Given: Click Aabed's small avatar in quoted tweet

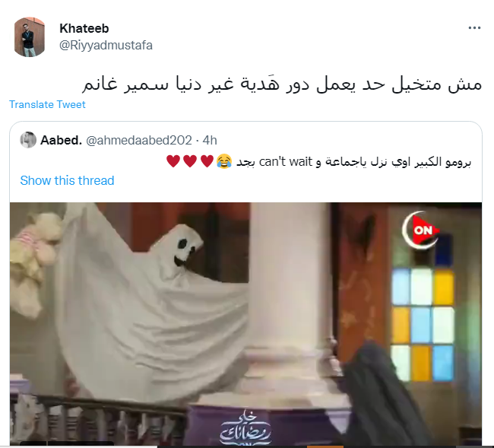Looking at the screenshot, I should tap(28, 140).
